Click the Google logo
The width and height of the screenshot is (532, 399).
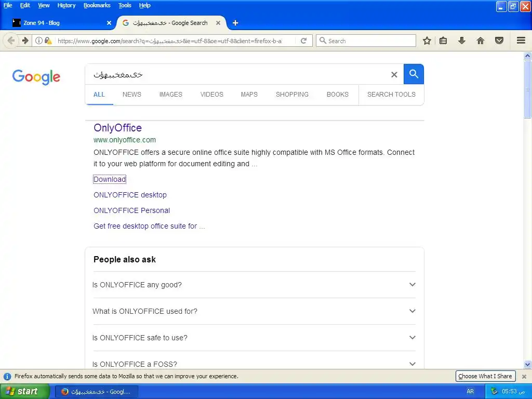point(36,77)
